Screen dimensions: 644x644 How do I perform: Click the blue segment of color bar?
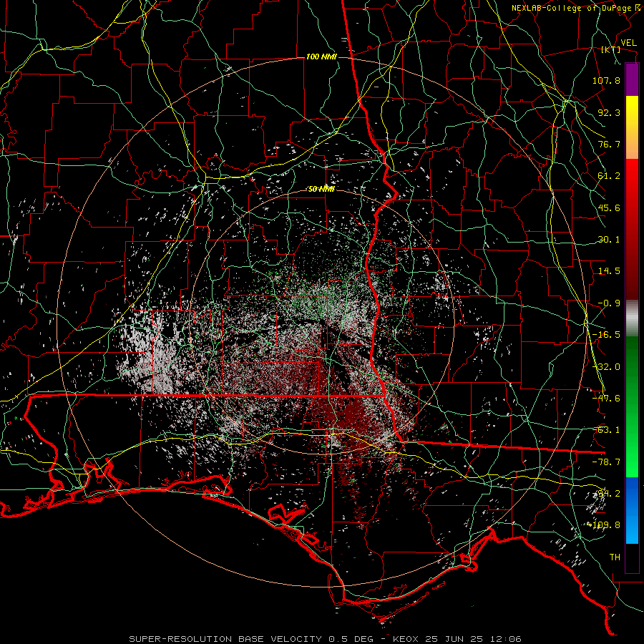point(632,510)
